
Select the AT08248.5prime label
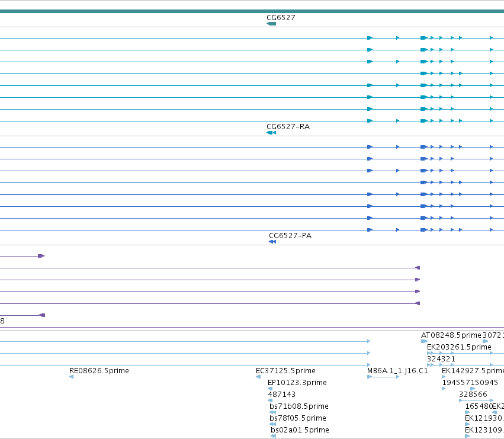click(451, 335)
